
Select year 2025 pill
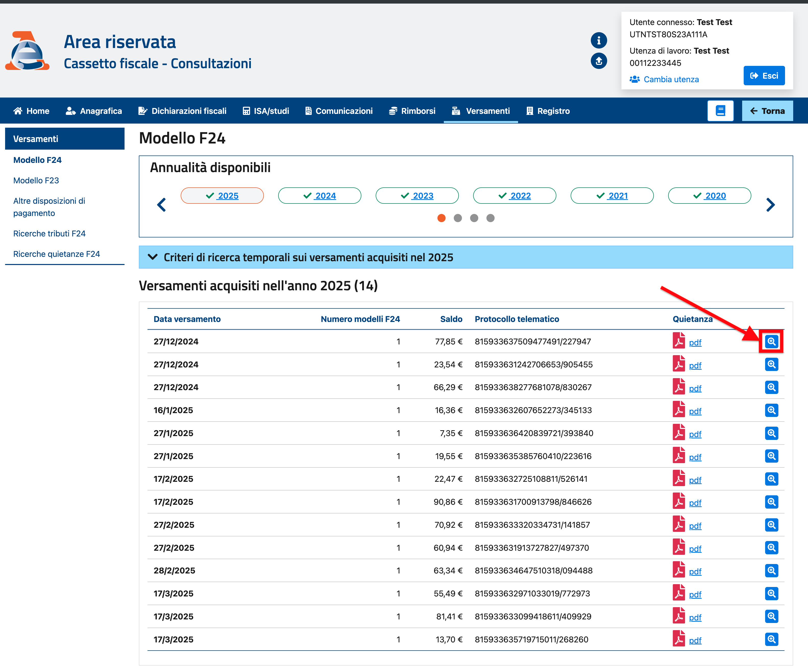[x=222, y=196]
